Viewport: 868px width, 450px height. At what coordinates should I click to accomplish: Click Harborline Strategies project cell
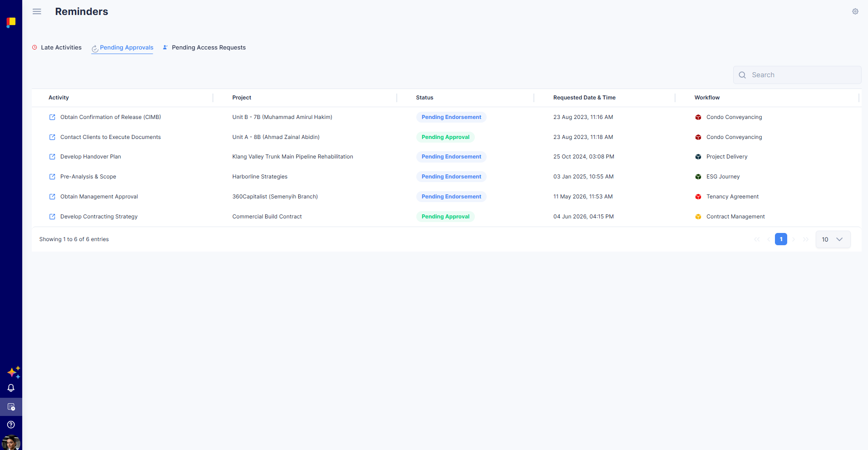[260, 177]
